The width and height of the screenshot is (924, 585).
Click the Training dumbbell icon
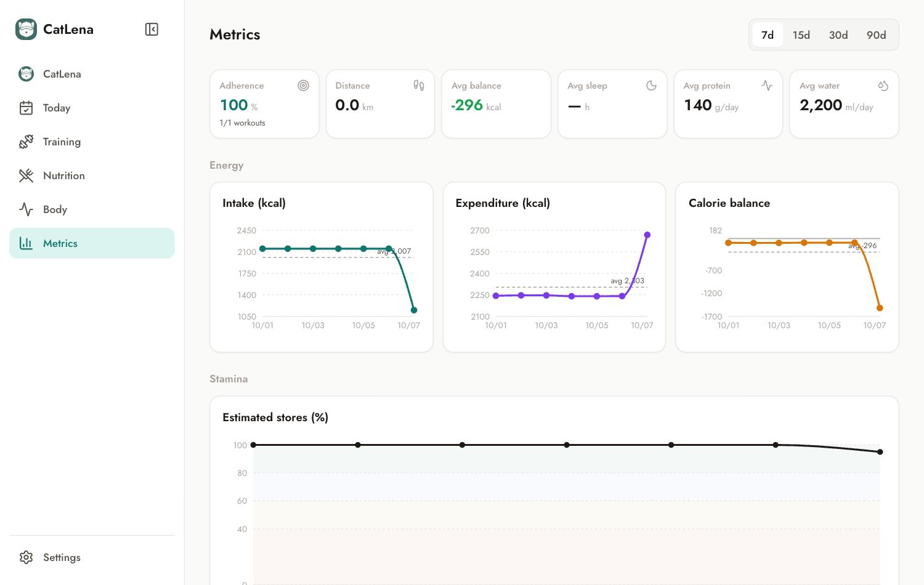click(26, 142)
